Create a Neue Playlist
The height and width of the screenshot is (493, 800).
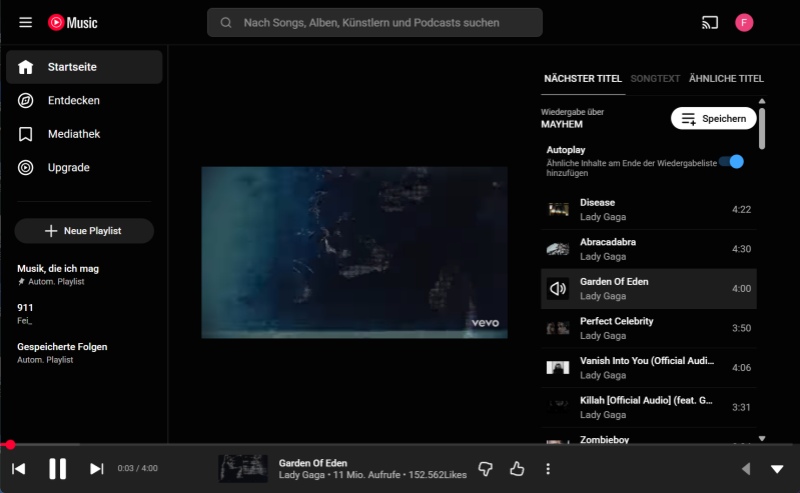pos(84,231)
